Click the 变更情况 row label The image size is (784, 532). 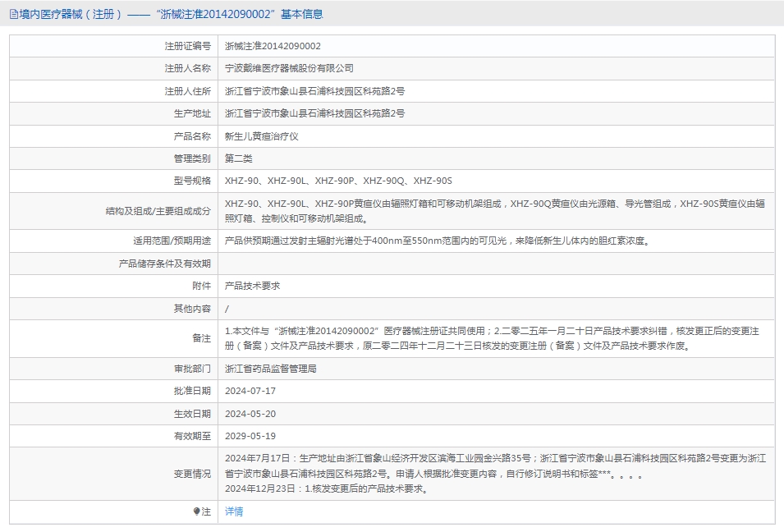click(192, 474)
